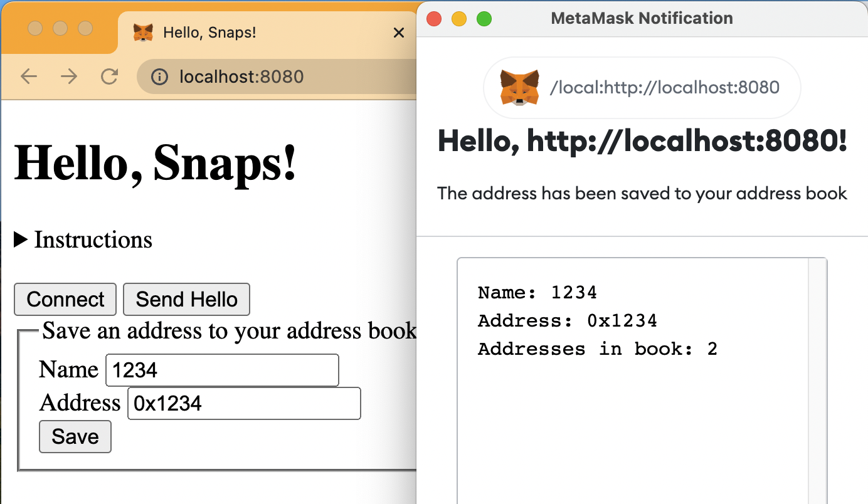Image resolution: width=868 pixels, height=504 pixels.
Task: Click the scrollbar in the MetaMask text box
Action: click(818, 381)
